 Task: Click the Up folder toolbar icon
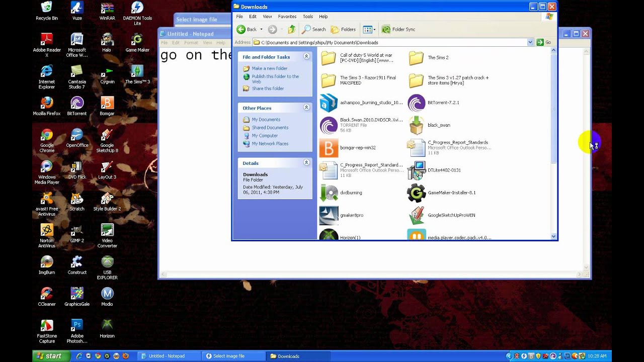point(291,29)
